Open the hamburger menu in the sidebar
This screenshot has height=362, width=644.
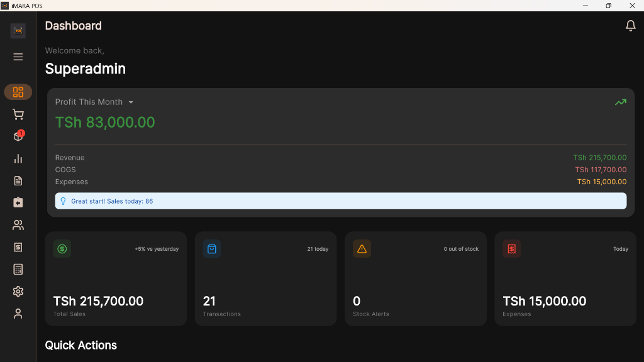[18, 57]
